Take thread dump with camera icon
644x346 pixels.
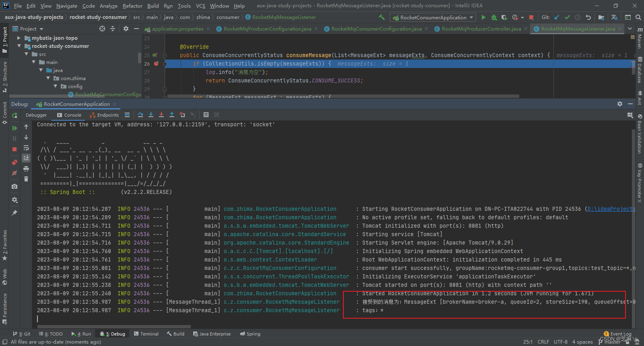pos(14,186)
